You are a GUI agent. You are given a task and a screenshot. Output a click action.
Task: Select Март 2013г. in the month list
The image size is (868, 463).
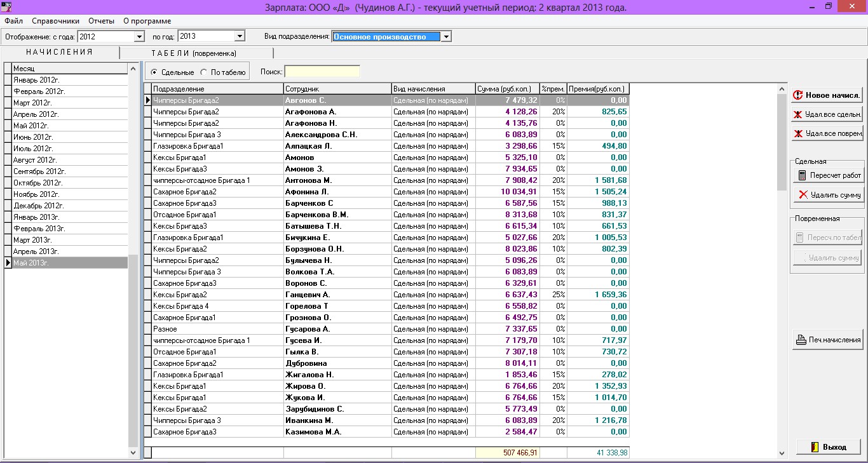[x=70, y=240]
